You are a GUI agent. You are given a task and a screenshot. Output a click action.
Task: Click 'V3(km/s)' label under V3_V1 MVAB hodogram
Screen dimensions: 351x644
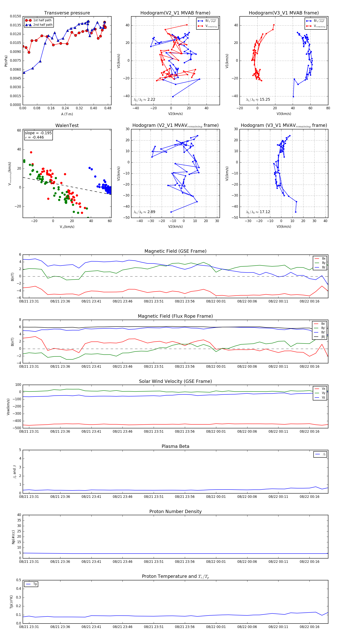284,114
